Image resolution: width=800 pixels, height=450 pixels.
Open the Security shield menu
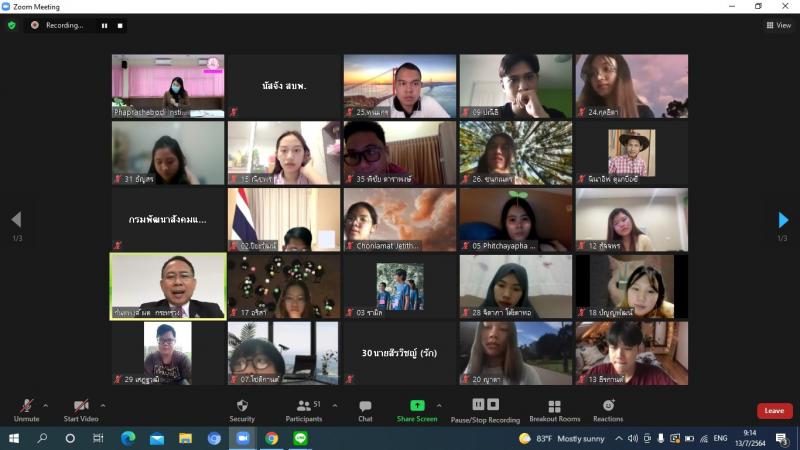(242, 410)
